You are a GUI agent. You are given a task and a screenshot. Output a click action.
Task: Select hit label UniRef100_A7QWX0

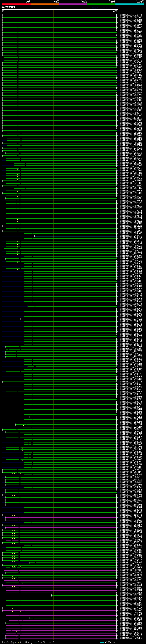(131, 520)
